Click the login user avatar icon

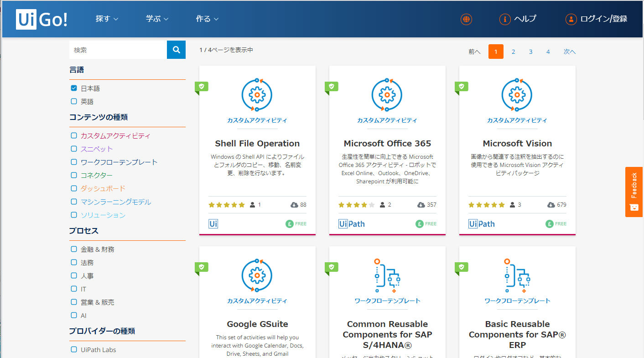pos(571,19)
